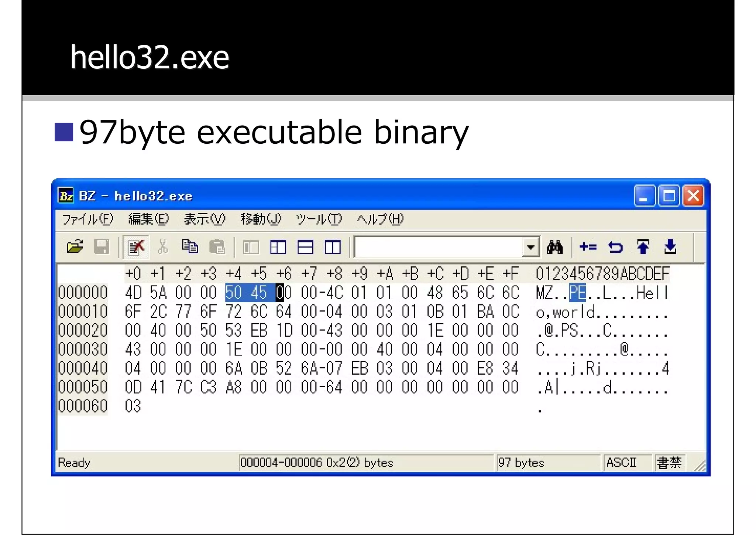Click the Paste clipboard icon
Screen dimensions: 756x535
(x=217, y=246)
